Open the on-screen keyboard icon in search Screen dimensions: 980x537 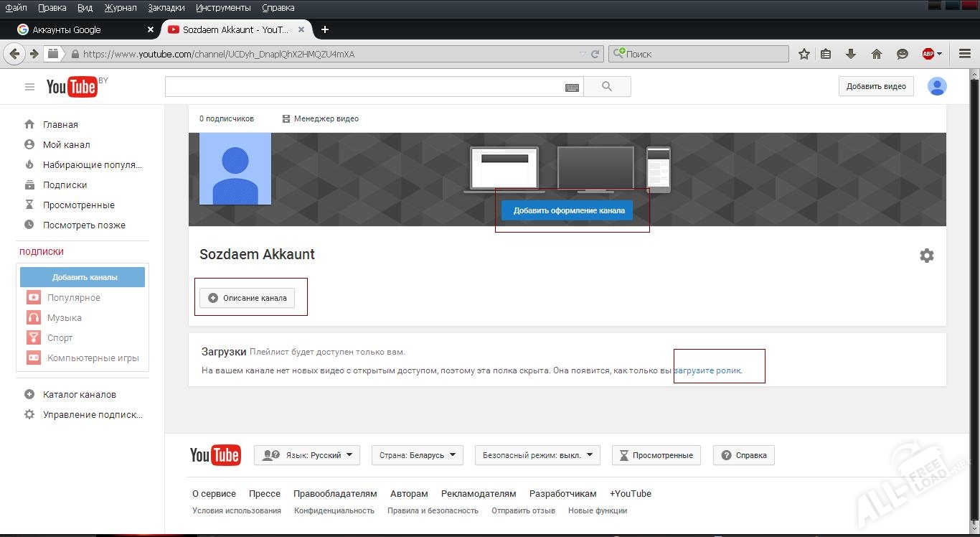572,88
